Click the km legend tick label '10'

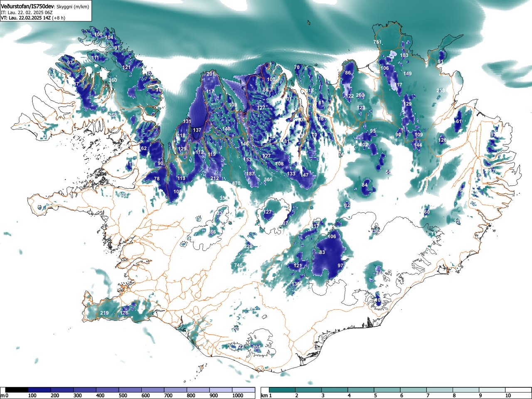tap(508, 396)
